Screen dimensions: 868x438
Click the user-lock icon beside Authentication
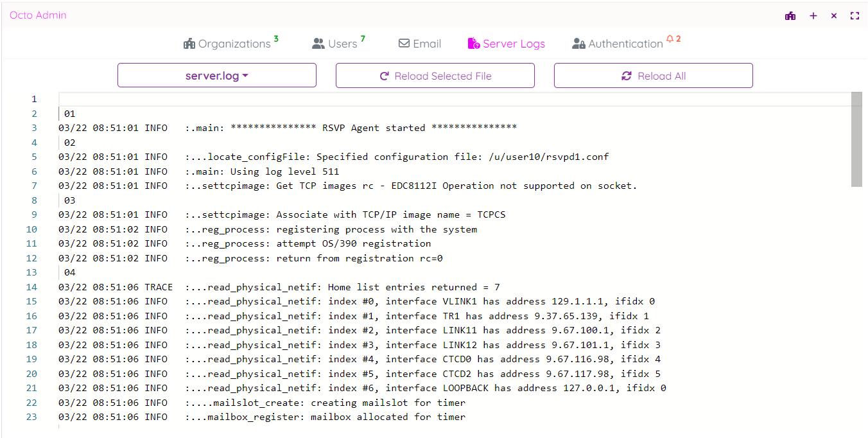(578, 44)
